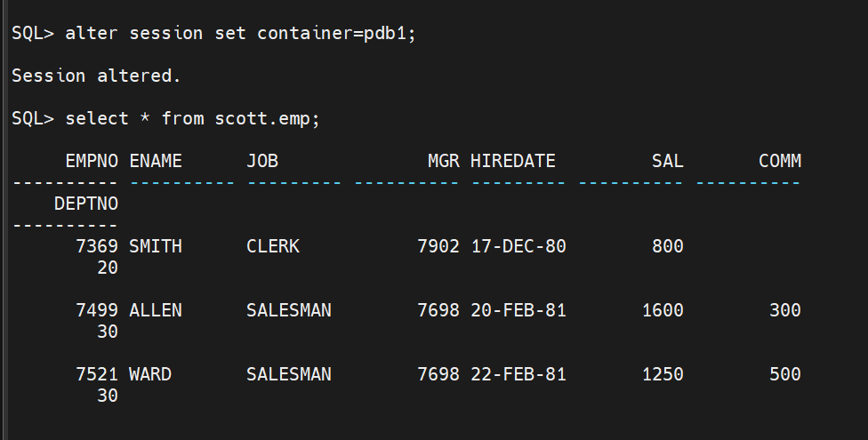
Task: Click employee name SMITH
Action: point(156,246)
